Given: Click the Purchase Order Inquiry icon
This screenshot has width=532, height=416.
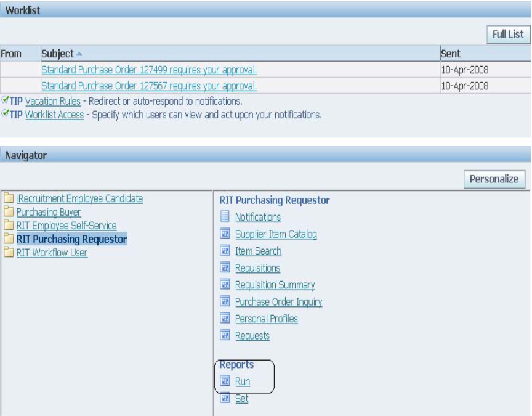Looking at the screenshot, I should click(x=225, y=302).
